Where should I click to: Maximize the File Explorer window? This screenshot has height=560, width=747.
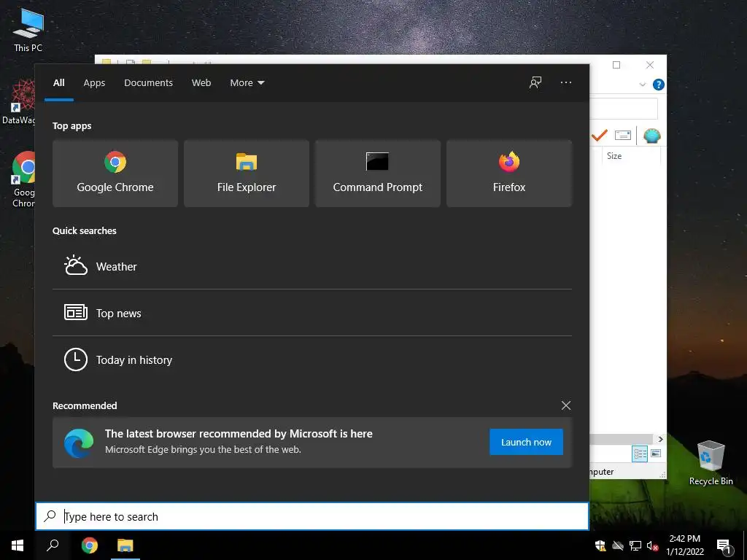(x=616, y=65)
